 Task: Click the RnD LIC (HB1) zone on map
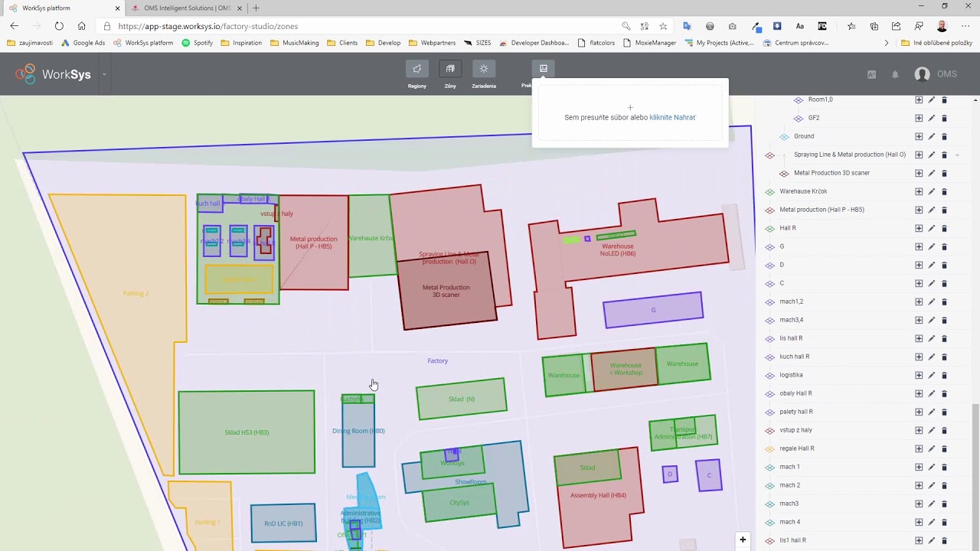point(283,523)
